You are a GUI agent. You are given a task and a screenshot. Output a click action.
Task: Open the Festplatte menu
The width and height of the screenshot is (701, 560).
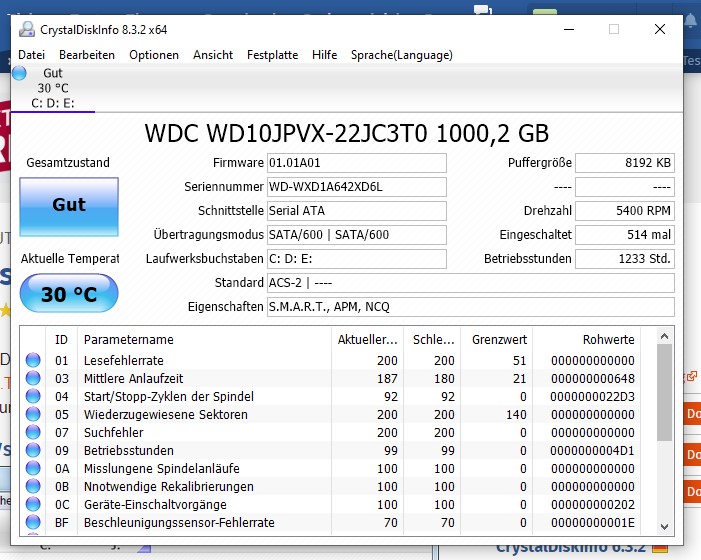[x=272, y=55]
